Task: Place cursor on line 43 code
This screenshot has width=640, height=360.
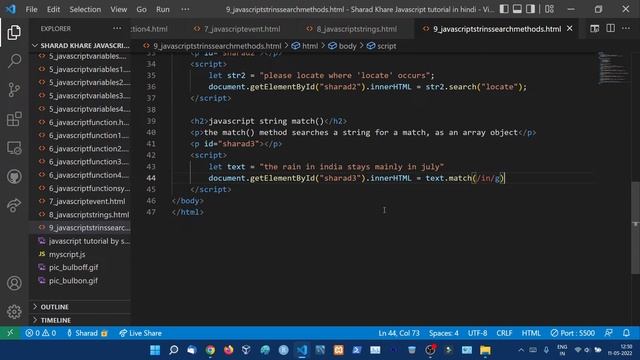Action: coord(326,167)
